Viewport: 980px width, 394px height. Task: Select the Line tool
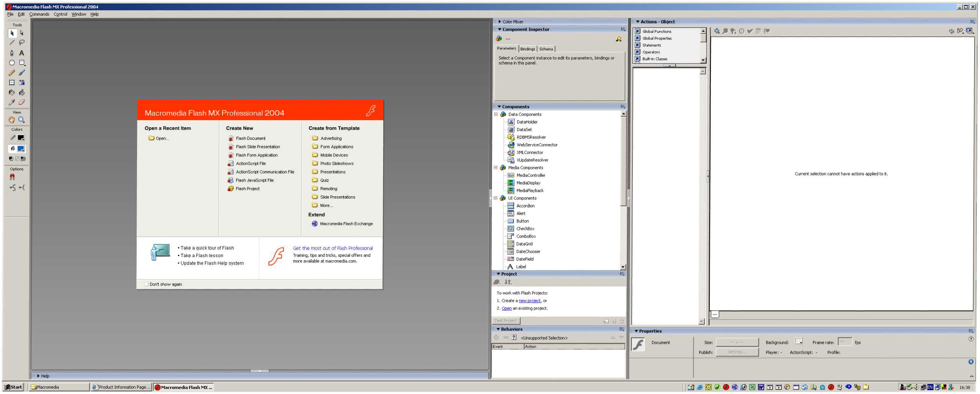[12, 43]
